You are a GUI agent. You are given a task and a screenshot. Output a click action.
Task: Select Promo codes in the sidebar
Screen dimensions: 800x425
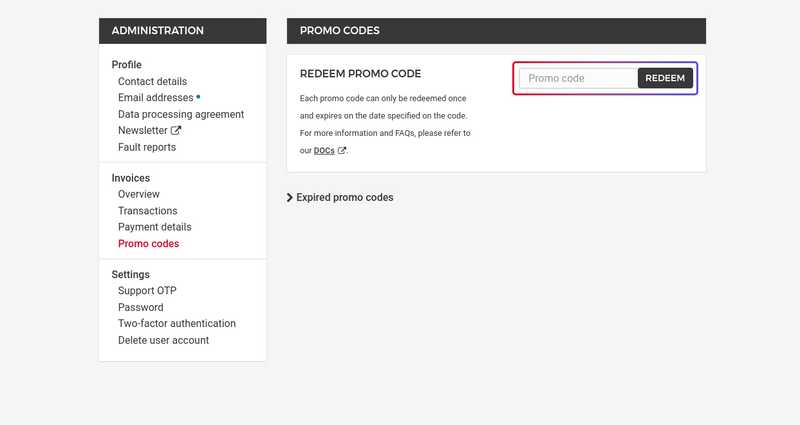(148, 244)
